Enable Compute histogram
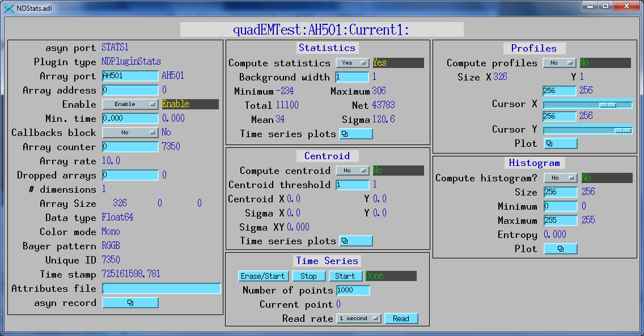This screenshot has width=644, height=336. click(560, 177)
